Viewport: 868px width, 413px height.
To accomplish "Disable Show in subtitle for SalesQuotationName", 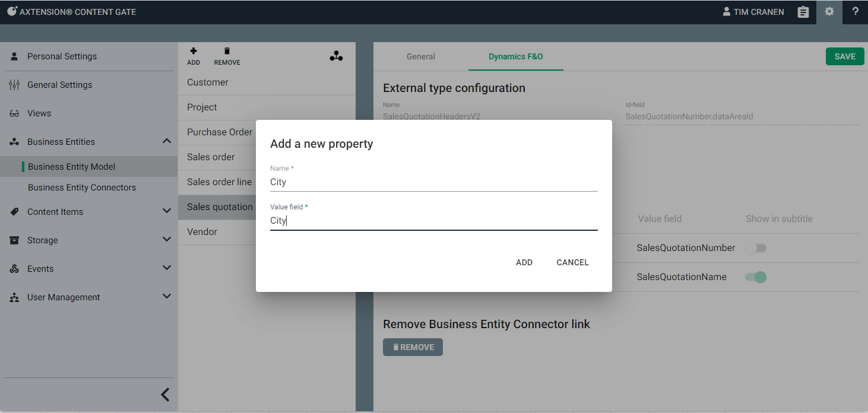I will (756, 277).
